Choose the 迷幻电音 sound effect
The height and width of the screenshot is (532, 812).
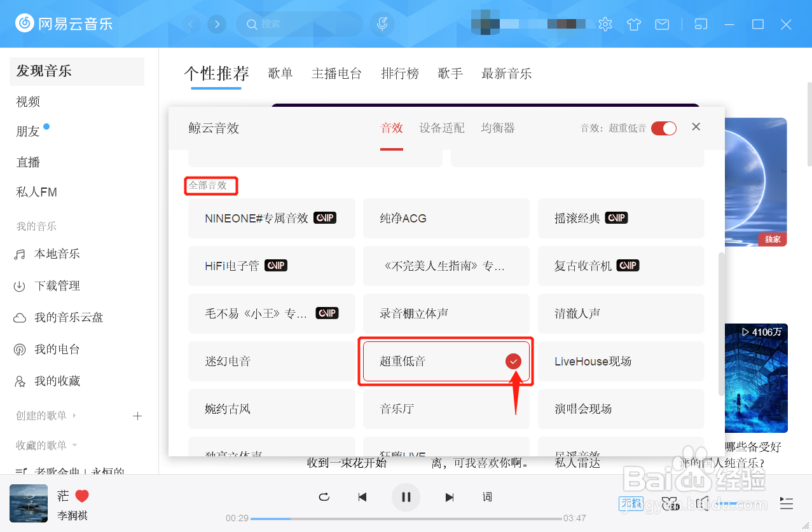272,361
